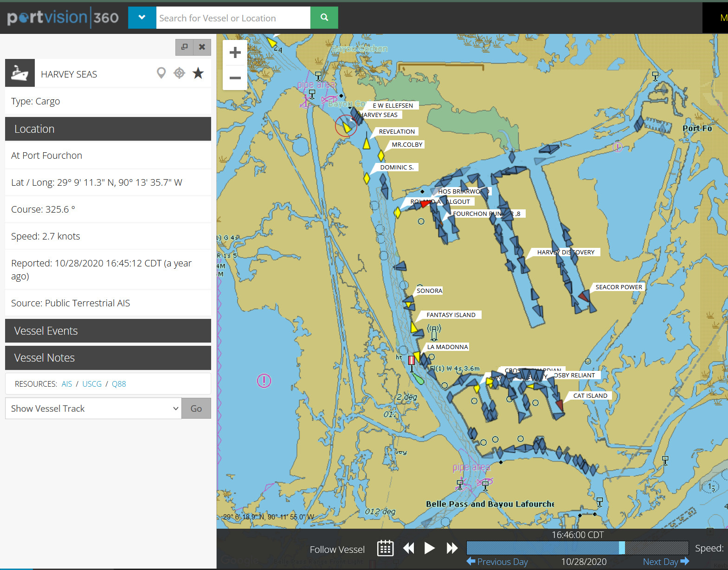
Task: Center map on vessel using crosshair icon
Action: [x=179, y=73]
